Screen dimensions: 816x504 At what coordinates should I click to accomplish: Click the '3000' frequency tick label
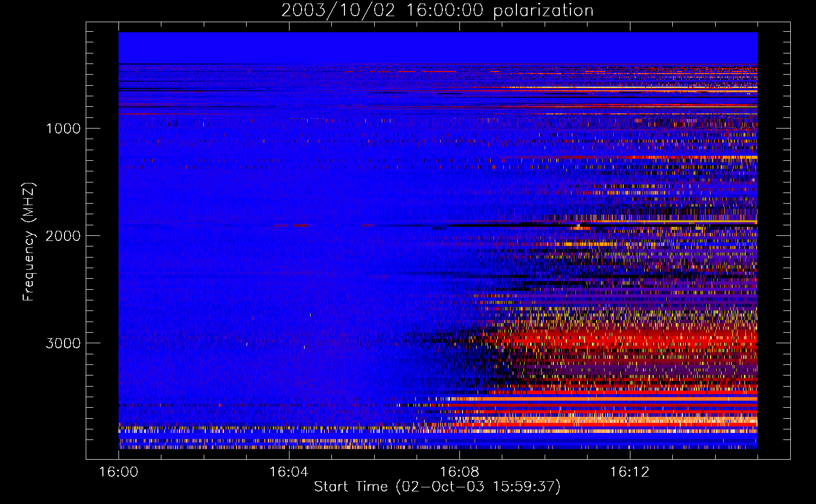point(63,343)
